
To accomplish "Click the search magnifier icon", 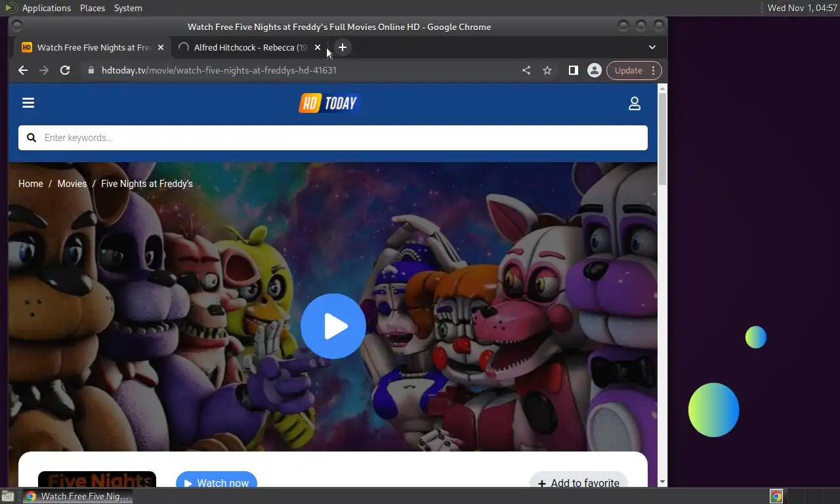I will (x=31, y=138).
